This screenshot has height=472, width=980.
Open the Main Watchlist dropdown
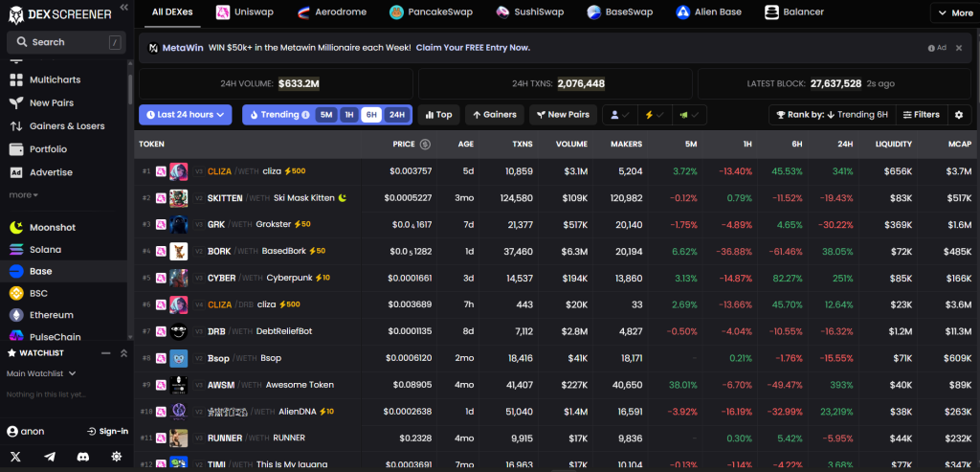coord(41,373)
